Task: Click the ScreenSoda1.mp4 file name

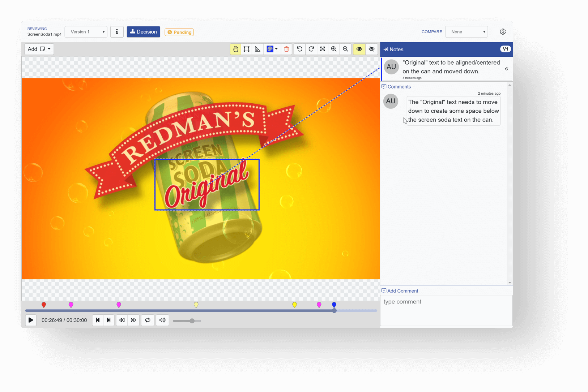Action: click(x=44, y=35)
